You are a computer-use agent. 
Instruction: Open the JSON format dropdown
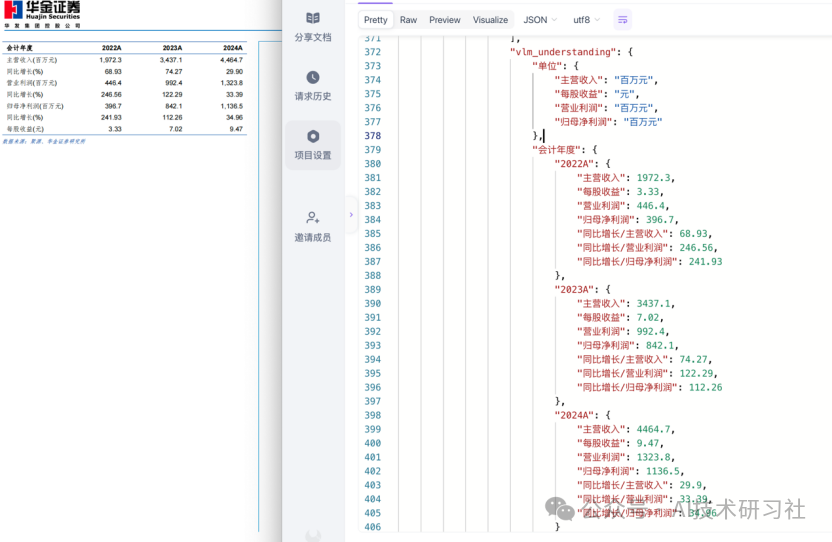pyautogui.click(x=540, y=20)
